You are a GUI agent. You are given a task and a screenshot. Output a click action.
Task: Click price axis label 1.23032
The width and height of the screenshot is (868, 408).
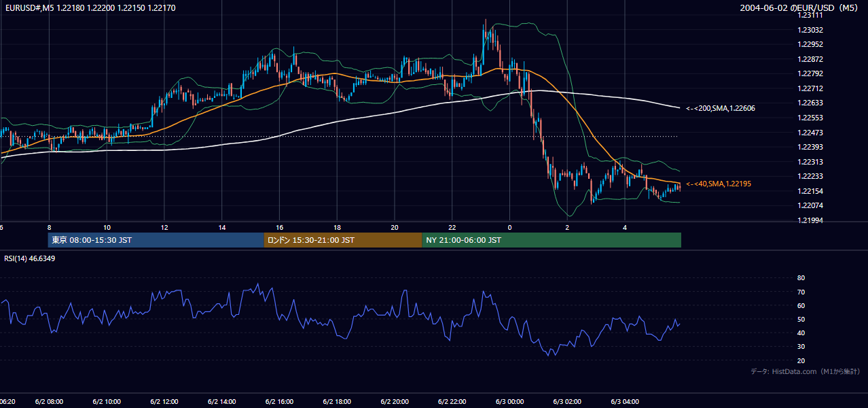tap(810, 30)
